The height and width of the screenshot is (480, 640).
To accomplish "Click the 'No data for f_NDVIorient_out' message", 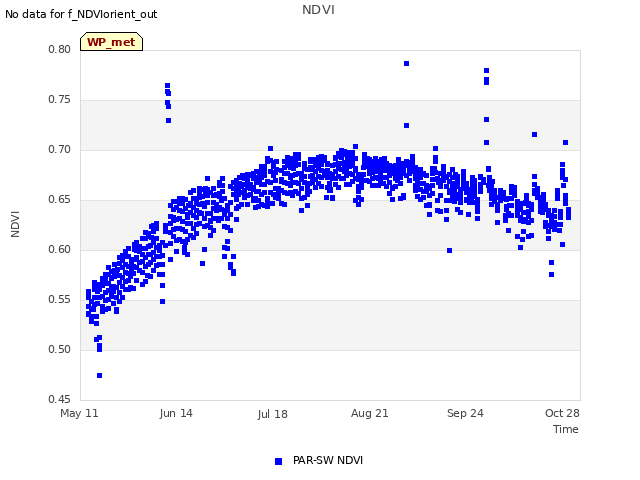I will 81,14.
